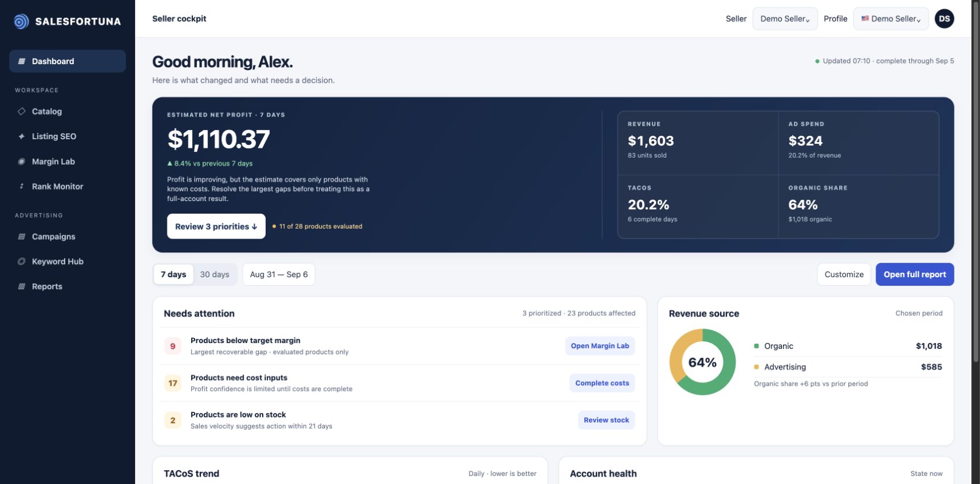980x484 pixels.
Task: Click 'Daily · lower is better' caption
Action: pyautogui.click(x=502, y=474)
